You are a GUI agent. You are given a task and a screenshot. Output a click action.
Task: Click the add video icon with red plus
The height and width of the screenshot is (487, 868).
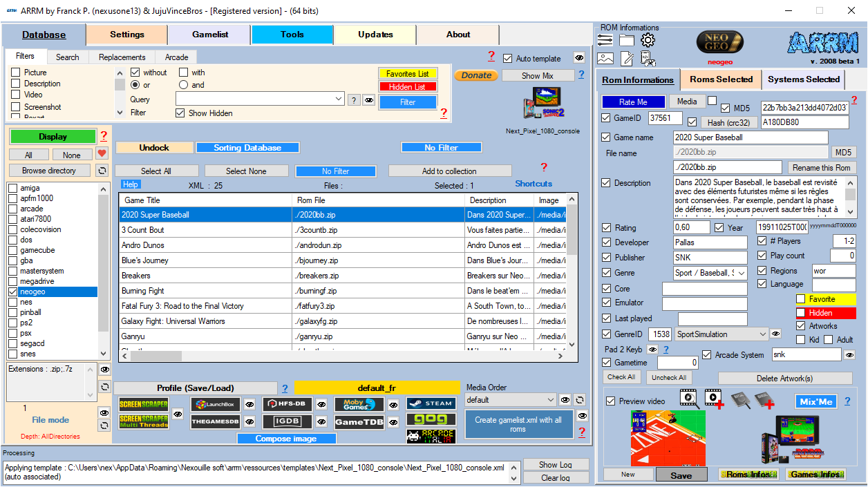tap(714, 399)
